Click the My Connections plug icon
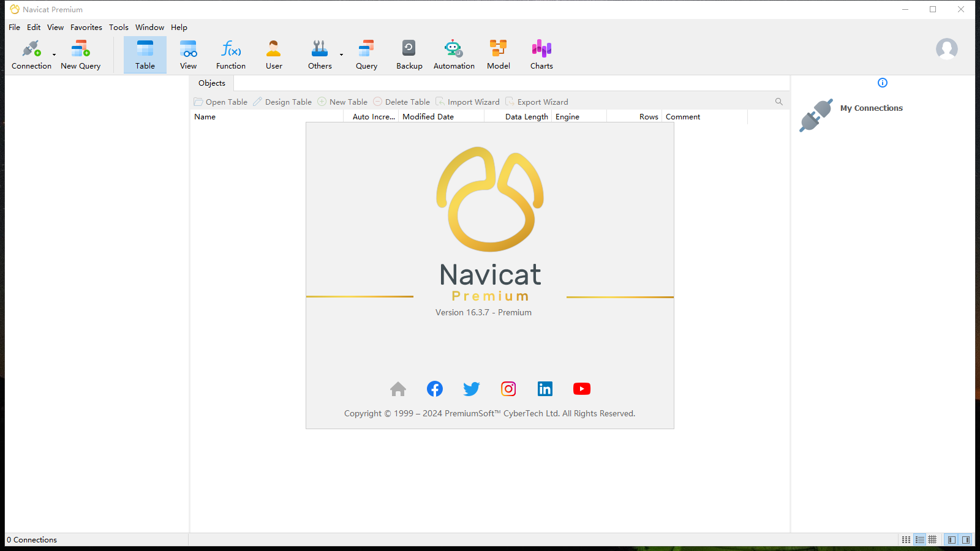The height and width of the screenshot is (551, 980). (816, 115)
